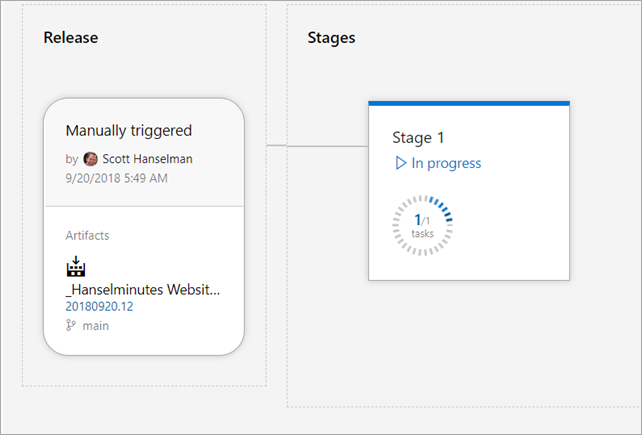
Task: Click the In progress play triangle icon
Action: coord(400,163)
